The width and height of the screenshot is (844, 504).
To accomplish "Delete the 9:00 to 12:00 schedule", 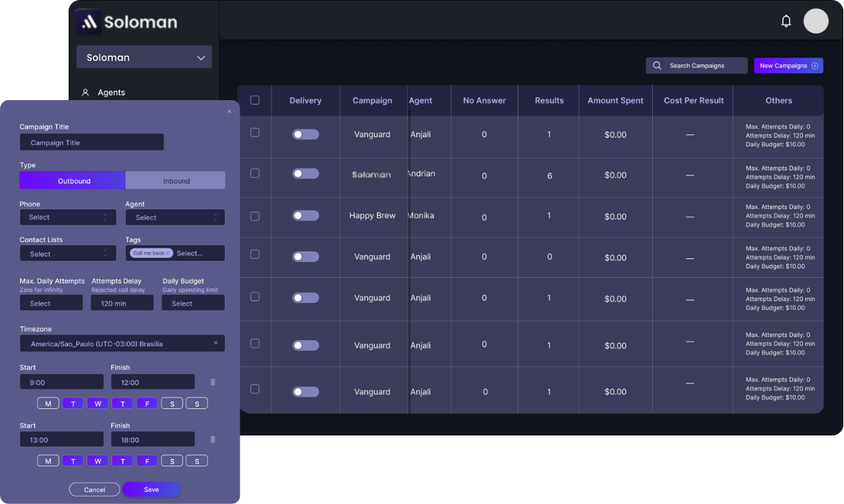I will [213, 381].
